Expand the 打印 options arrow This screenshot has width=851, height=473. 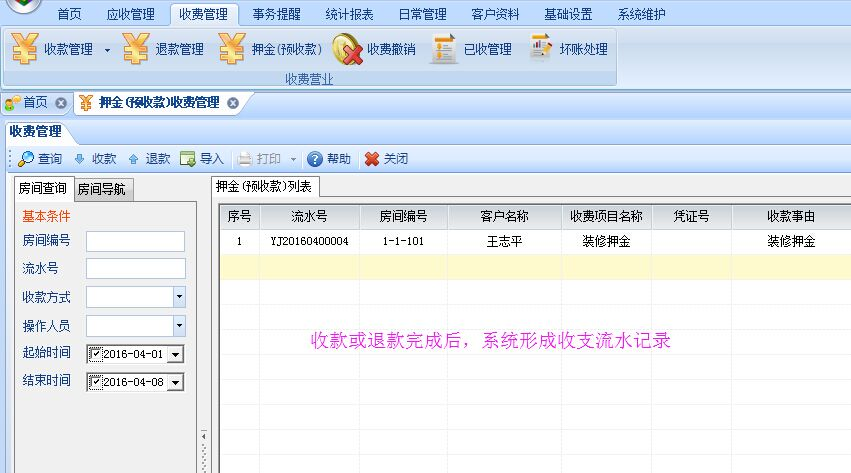pyautogui.click(x=293, y=159)
